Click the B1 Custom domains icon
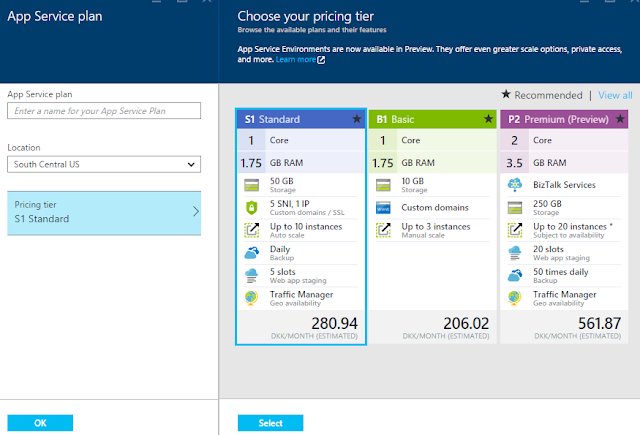Viewport: 640px width, 435px height. coord(382,208)
